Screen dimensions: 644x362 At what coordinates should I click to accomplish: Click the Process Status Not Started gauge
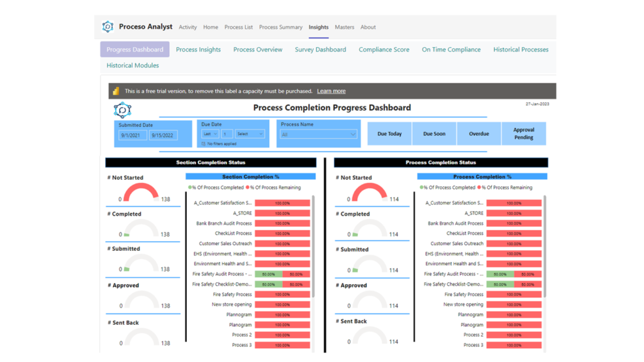point(369,192)
